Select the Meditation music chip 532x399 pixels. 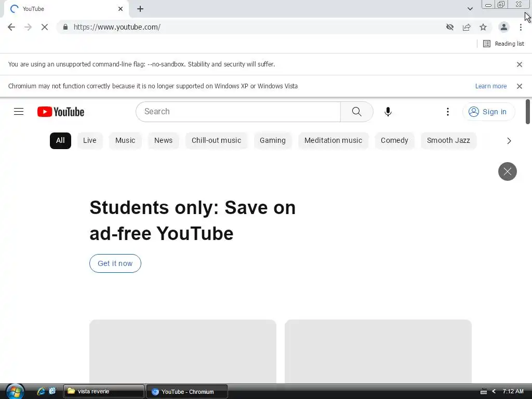pyautogui.click(x=333, y=140)
